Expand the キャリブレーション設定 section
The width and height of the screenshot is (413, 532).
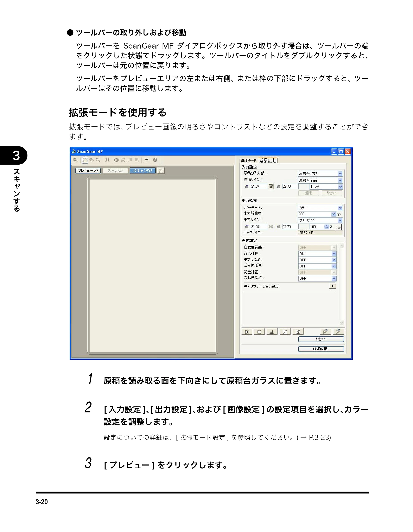tap(333, 286)
